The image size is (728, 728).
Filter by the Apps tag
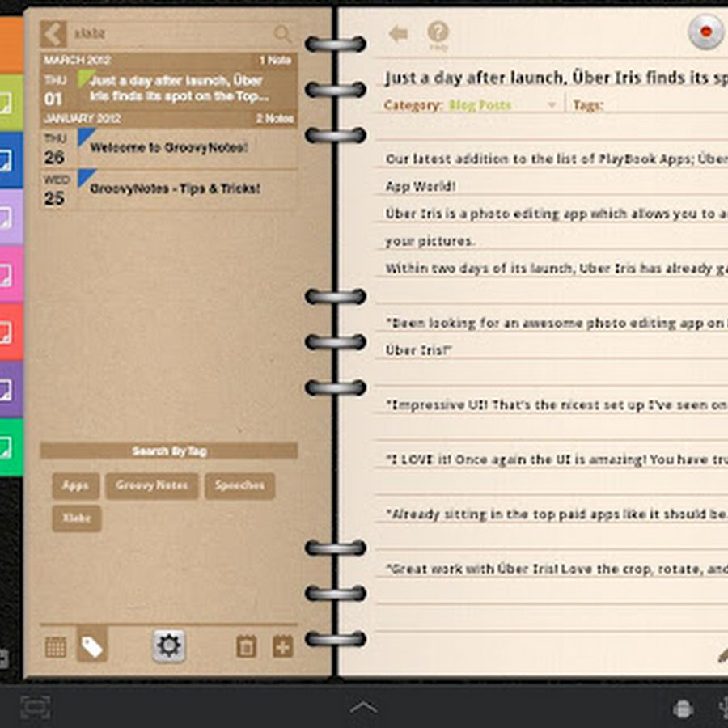tap(76, 486)
